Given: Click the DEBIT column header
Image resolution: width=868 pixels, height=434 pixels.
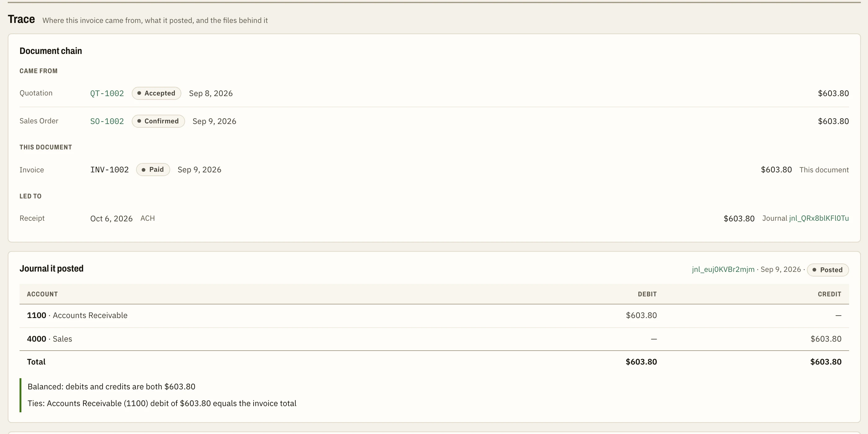Looking at the screenshot, I should tap(647, 294).
